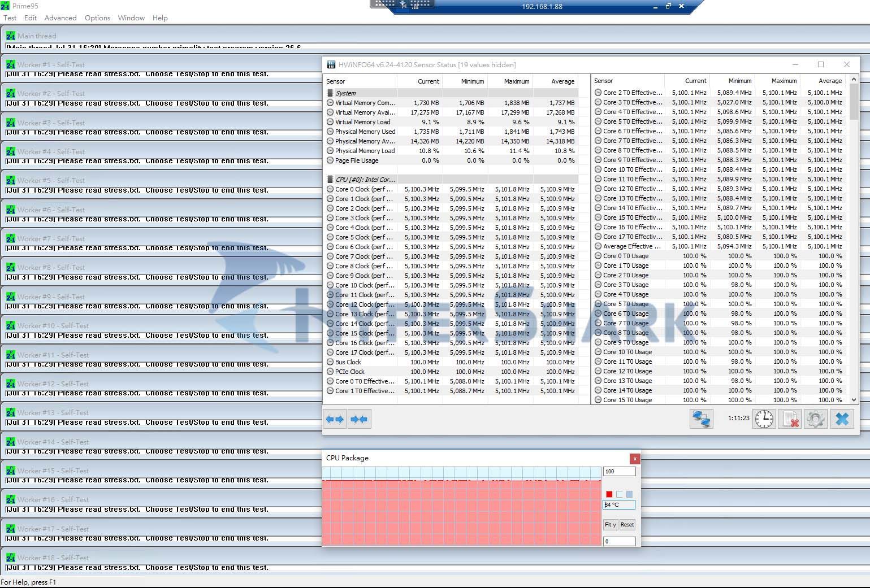
Task: Click the 84 °C value field
Action: [619, 504]
